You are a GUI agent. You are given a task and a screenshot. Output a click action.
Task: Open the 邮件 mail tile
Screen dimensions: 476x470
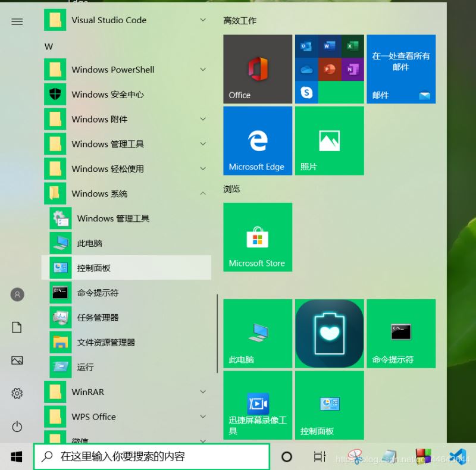(401, 68)
